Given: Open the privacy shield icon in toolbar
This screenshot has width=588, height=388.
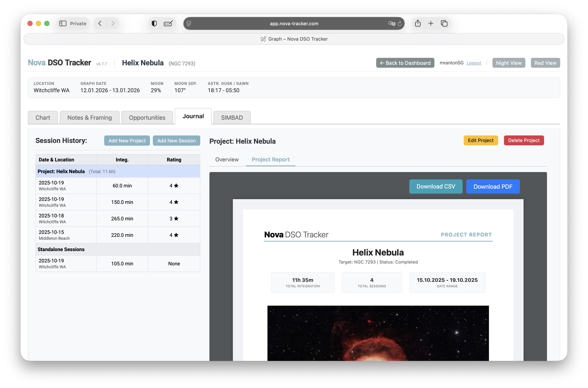Looking at the screenshot, I should tap(154, 23).
